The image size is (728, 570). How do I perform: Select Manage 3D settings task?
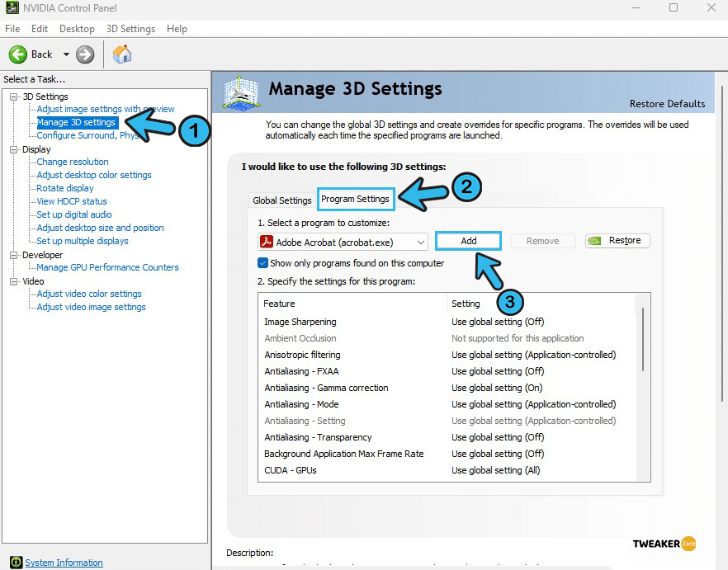76,122
